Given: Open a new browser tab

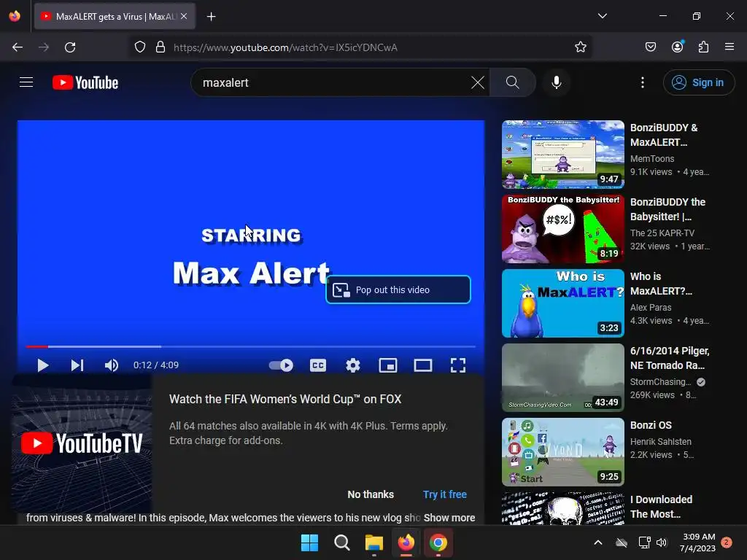Looking at the screenshot, I should pyautogui.click(x=211, y=17).
